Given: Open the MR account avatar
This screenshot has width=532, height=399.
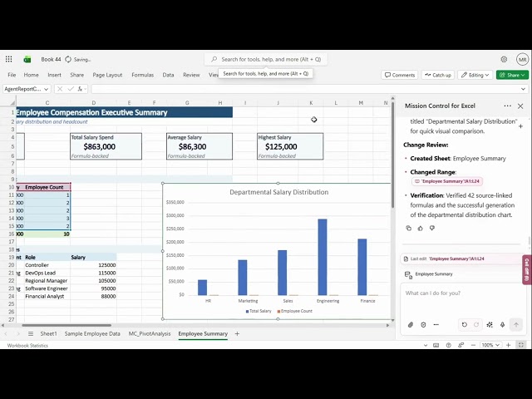Looking at the screenshot, I should pyautogui.click(x=522, y=59).
